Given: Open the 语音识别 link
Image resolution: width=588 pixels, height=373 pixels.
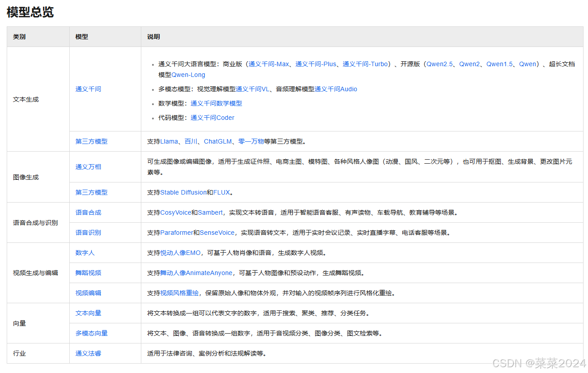Looking at the screenshot, I should 88,233.
